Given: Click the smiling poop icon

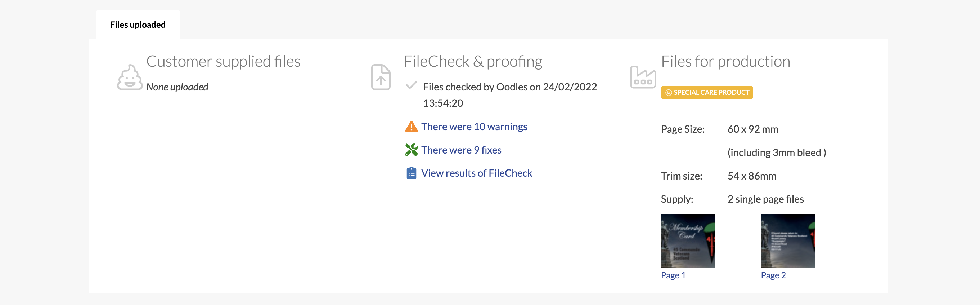Looking at the screenshot, I should pos(130,77).
